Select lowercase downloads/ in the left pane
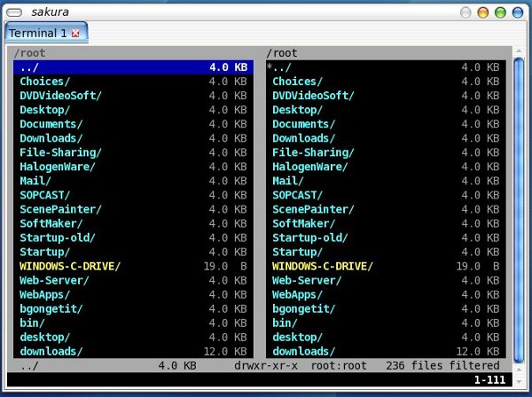 (133, 352)
